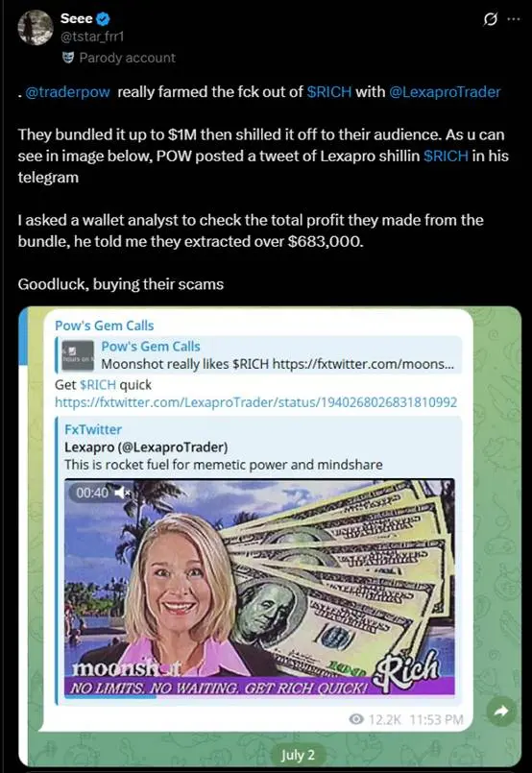Click the quoted message thumbnail image
532x773 pixels.
pyautogui.click(x=78, y=355)
